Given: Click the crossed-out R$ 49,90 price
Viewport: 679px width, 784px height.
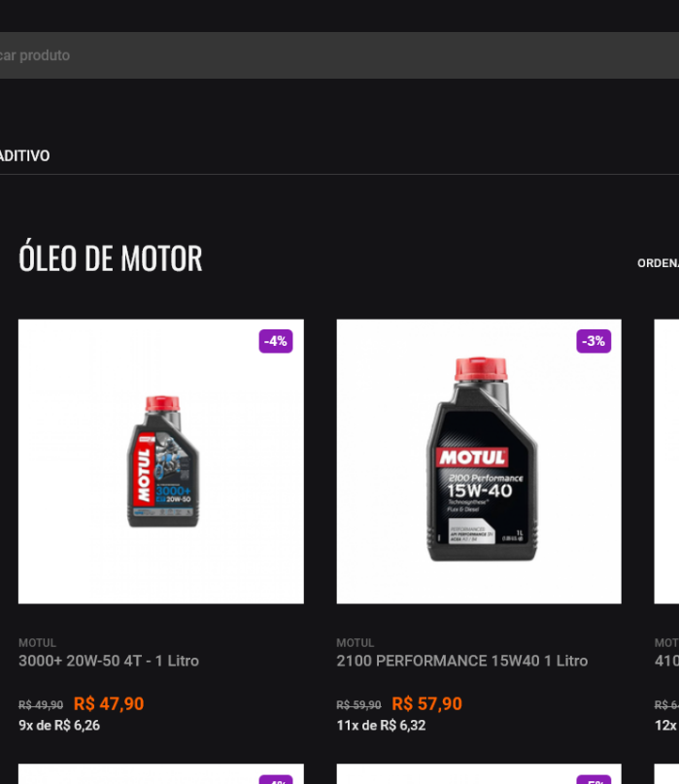Looking at the screenshot, I should pos(41,705).
